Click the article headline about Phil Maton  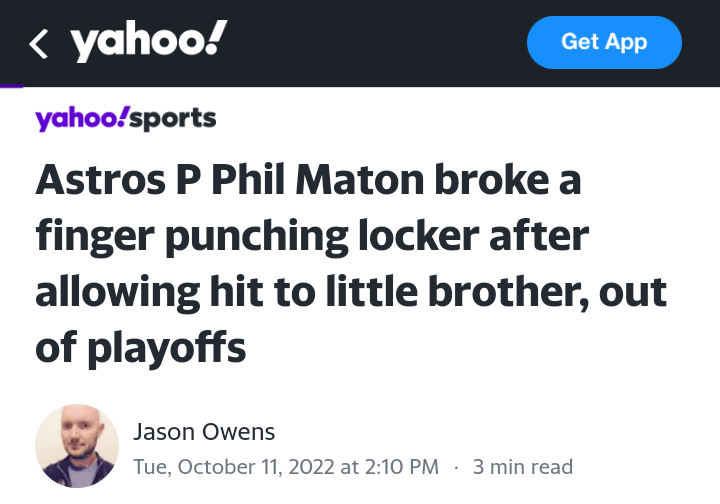click(x=350, y=264)
